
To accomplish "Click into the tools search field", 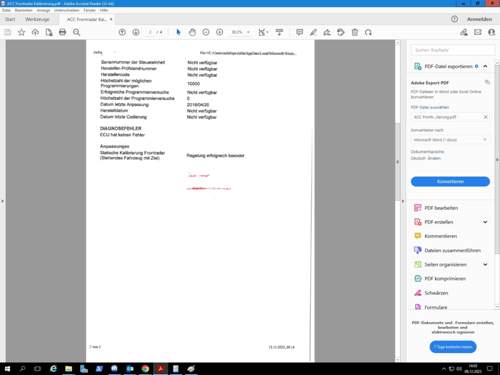I will [453, 50].
